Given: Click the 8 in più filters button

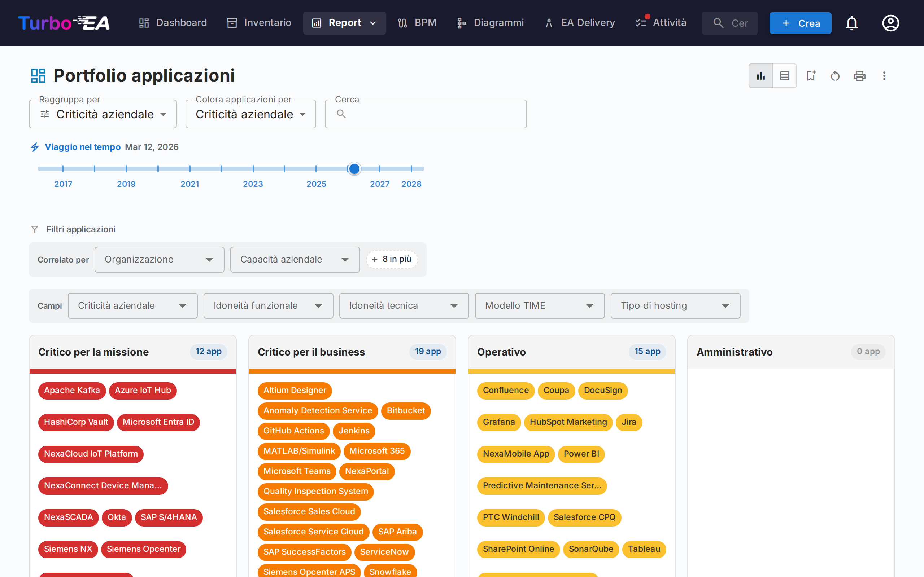Looking at the screenshot, I should point(391,260).
